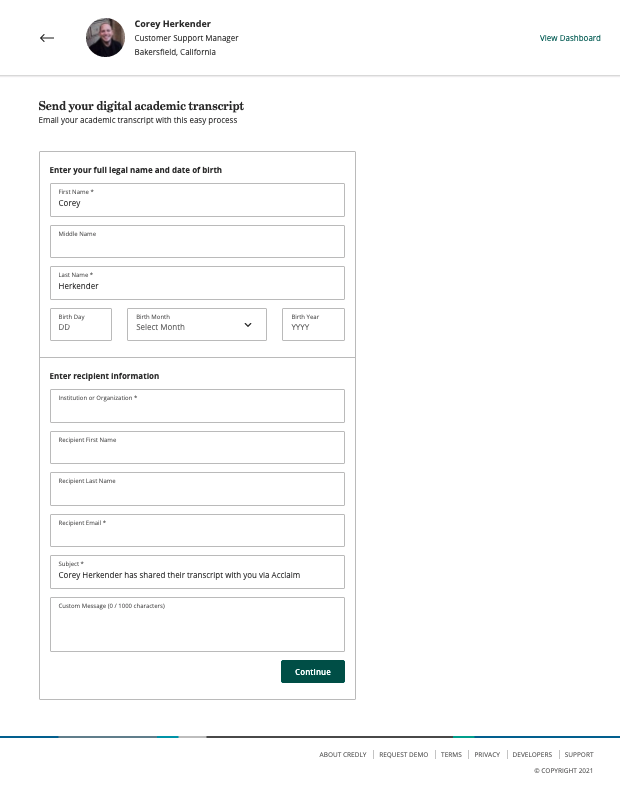Open the Select Month combo box
620x788 pixels.
(x=197, y=325)
